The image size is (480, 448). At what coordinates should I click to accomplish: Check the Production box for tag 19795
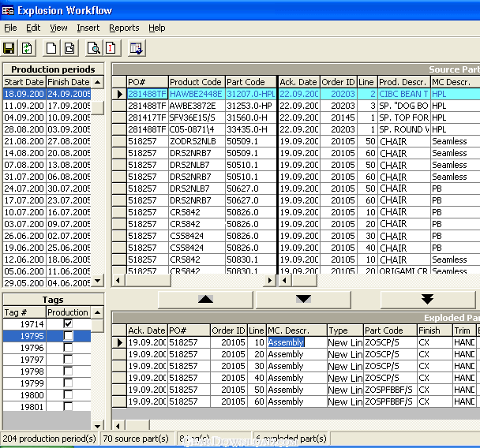(68, 335)
